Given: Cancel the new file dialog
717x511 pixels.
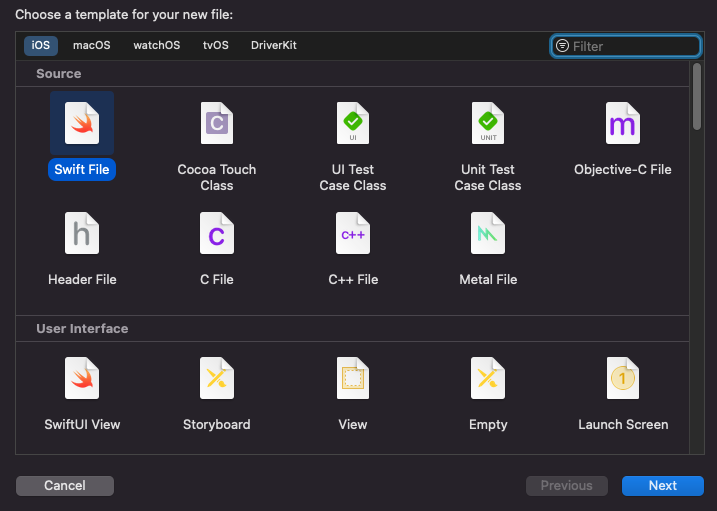Looking at the screenshot, I should point(65,485).
